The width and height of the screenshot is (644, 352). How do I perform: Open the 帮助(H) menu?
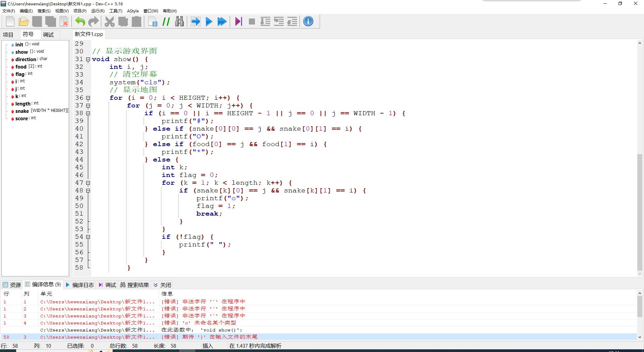point(170,11)
